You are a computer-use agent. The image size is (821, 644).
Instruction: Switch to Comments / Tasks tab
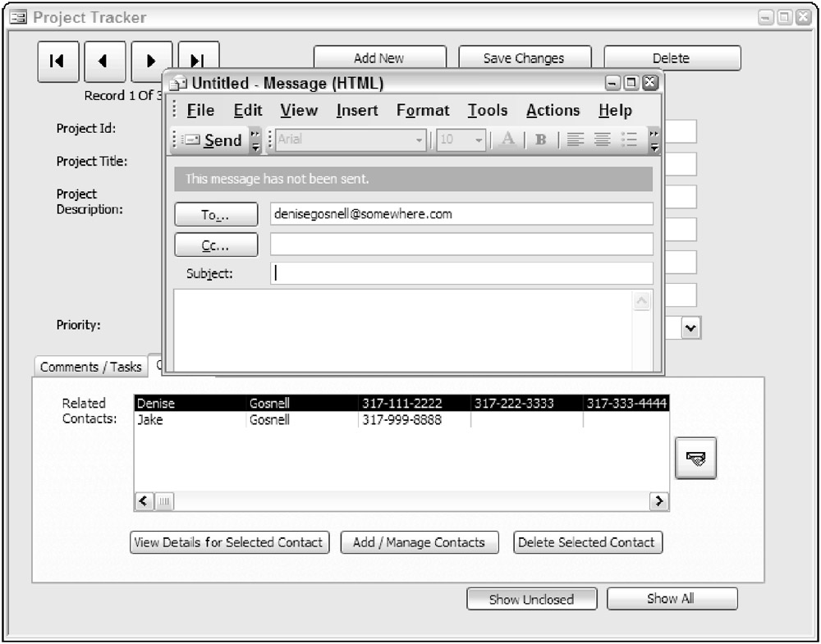[90, 367]
